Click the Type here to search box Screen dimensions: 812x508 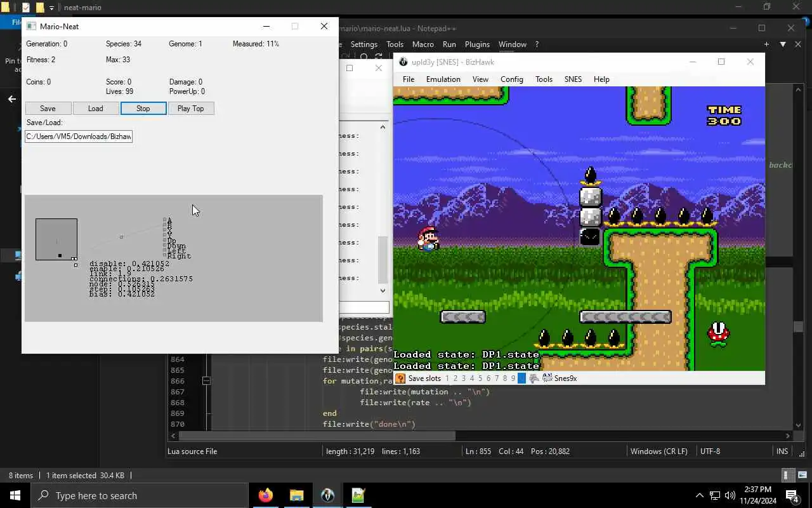140,495
